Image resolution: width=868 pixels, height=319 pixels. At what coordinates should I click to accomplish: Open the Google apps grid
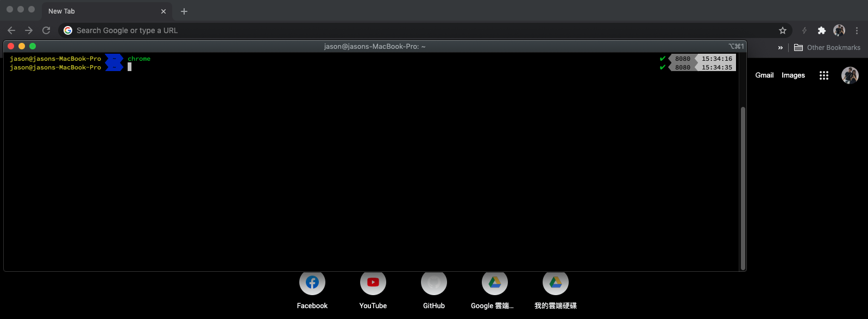(823, 75)
